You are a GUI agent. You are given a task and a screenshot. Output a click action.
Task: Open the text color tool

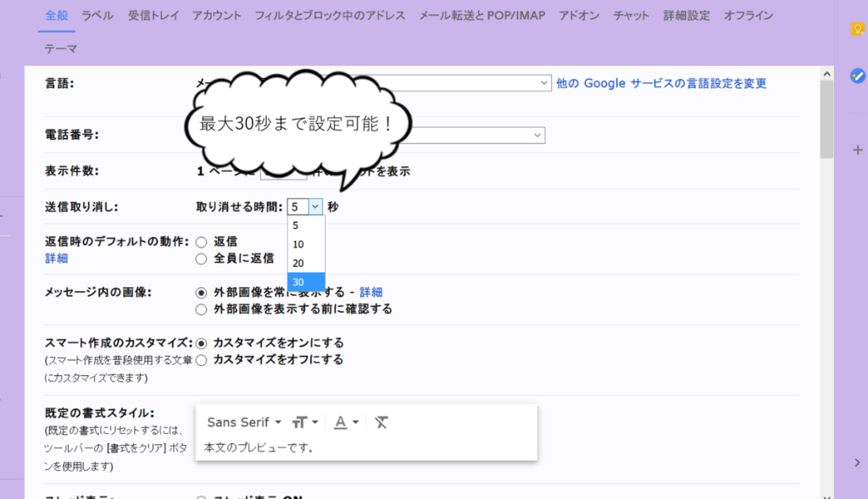347,423
